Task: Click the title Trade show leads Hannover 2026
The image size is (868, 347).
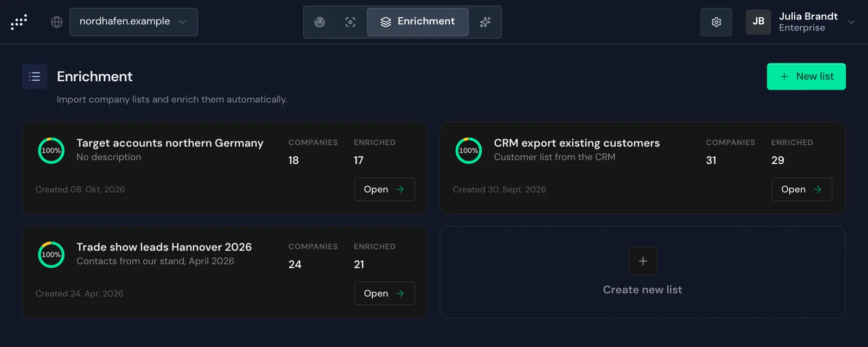Action: click(x=164, y=247)
